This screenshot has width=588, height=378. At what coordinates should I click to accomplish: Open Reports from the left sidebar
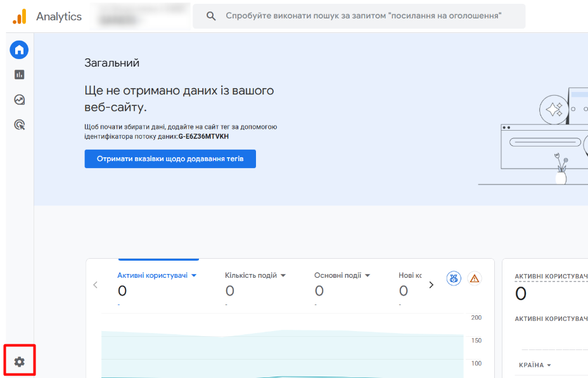pos(19,75)
